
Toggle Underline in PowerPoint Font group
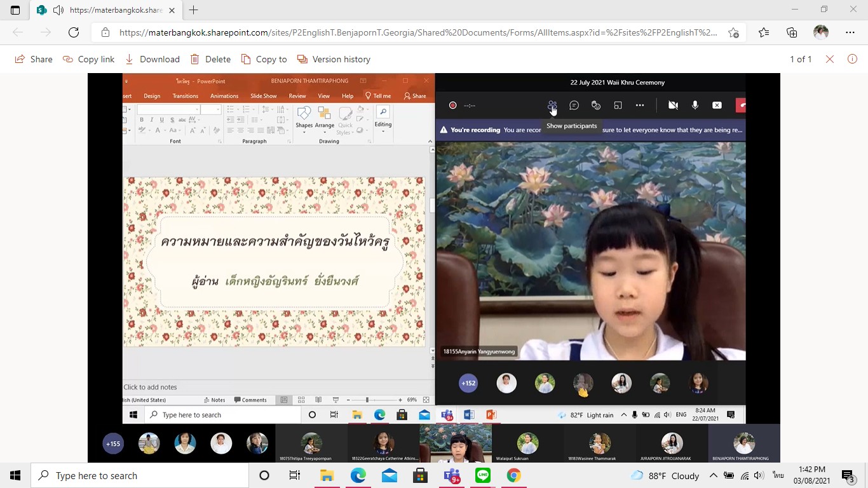tap(162, 119)
